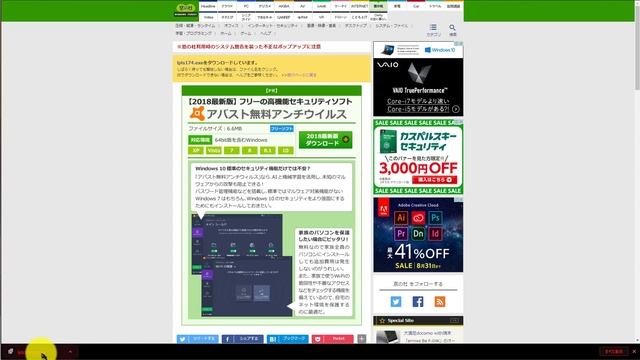This screenshot has width=640, height=360.
Task: Bookmark via Hatena B! button
Action: pyautogui.click(x=288, y=339)
